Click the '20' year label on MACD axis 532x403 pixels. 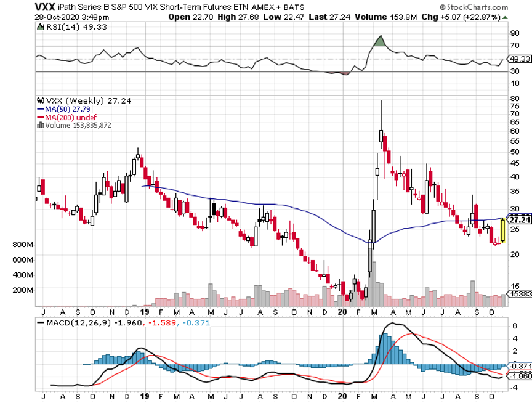coord(342,394)
